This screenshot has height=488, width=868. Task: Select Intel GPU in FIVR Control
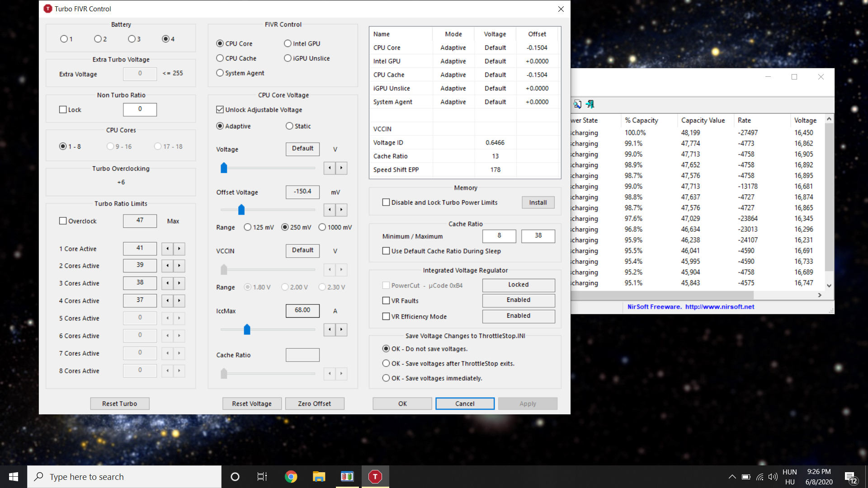pos(302,43)
